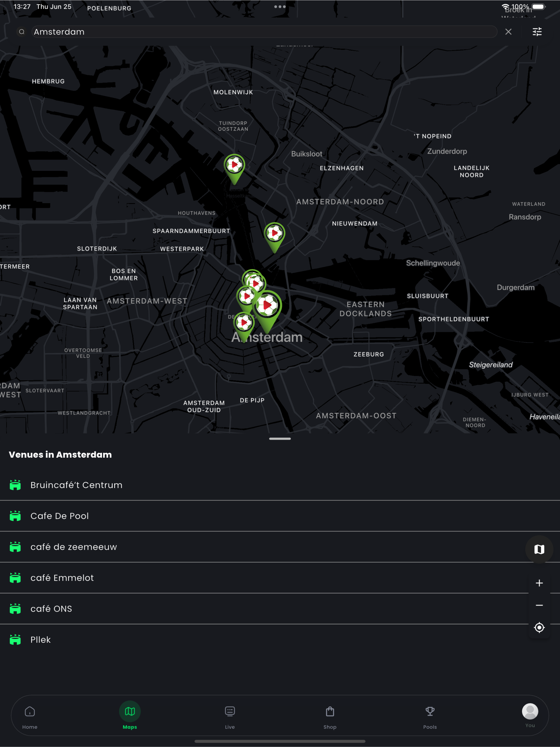Open the You profile tab
This screenshot has height=747, width=560.
530,715
